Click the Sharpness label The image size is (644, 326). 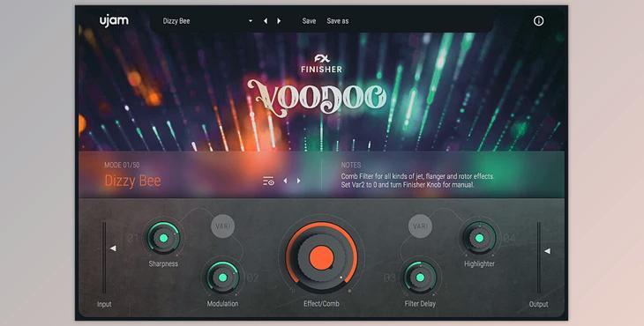tap(163, 263)
